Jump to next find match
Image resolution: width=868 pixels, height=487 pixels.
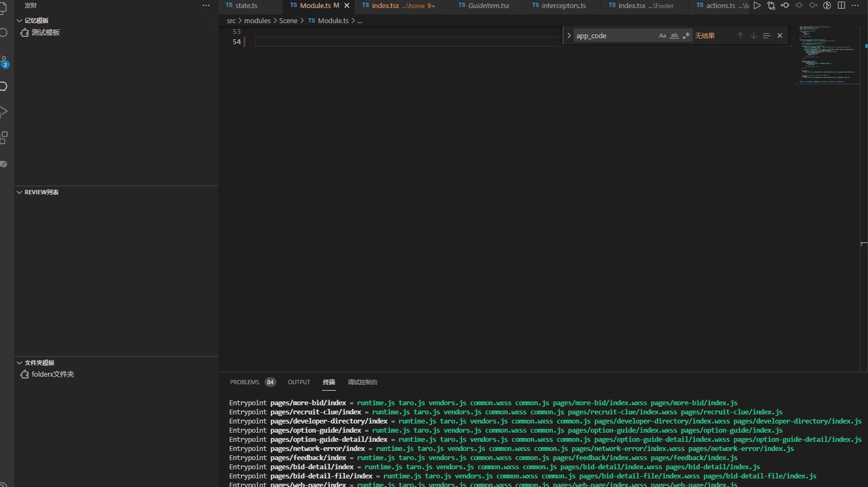[753, 36]
